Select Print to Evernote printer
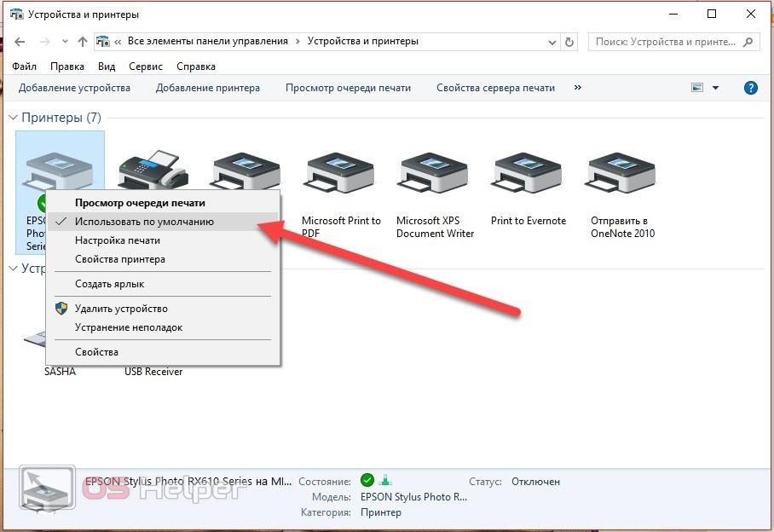The width and height of the screenshot is (774, 532). point(529,189)
